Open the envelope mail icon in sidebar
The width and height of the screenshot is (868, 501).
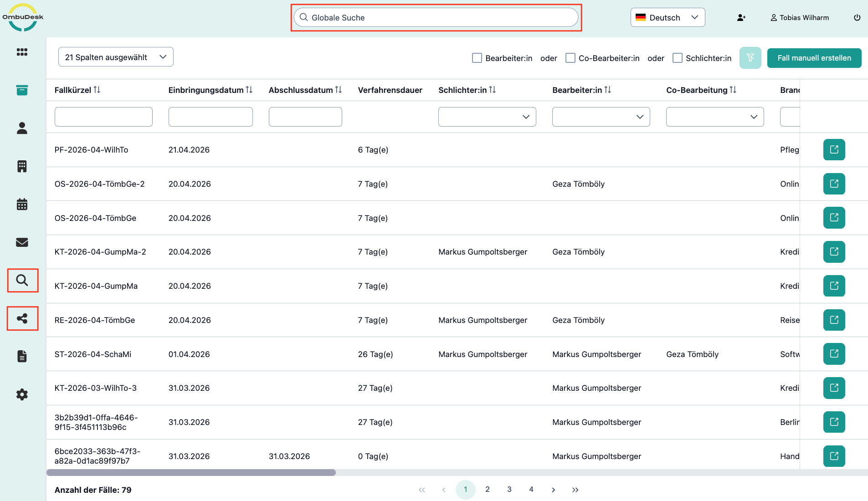22,242
